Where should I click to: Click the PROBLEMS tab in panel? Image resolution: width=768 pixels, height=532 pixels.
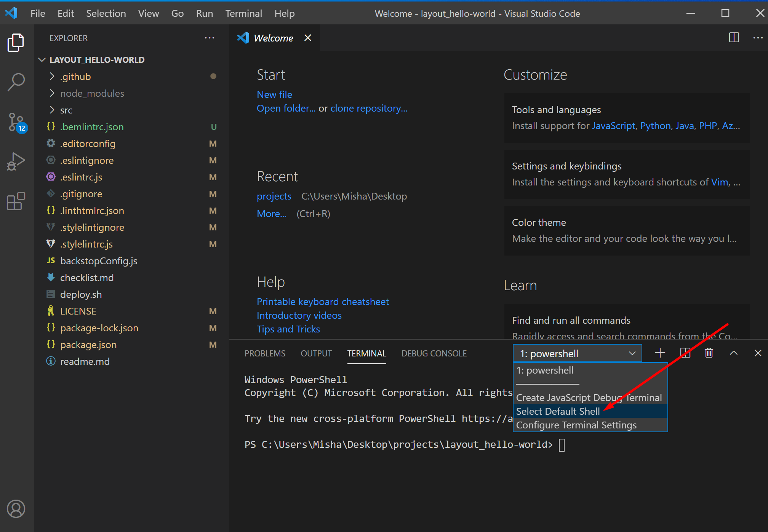266,353
